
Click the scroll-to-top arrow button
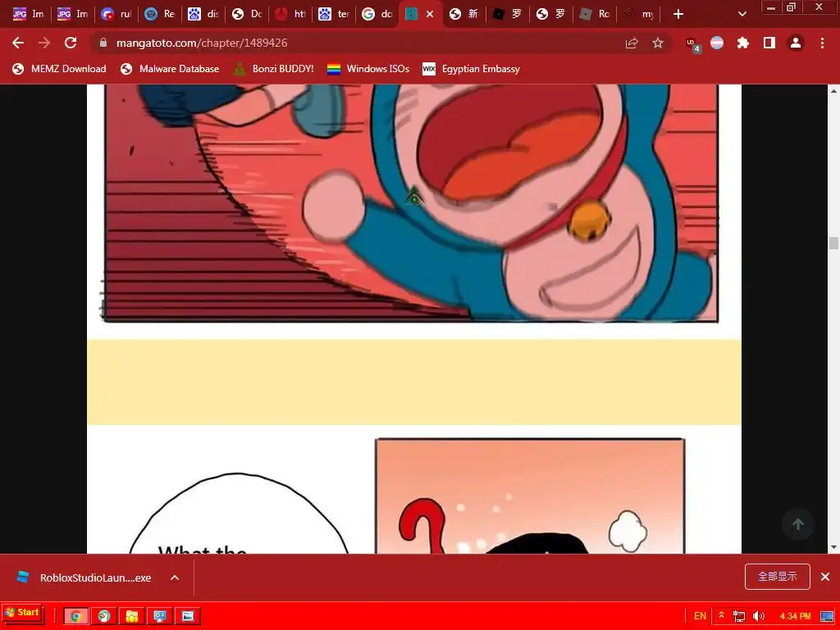click(797, 524)
